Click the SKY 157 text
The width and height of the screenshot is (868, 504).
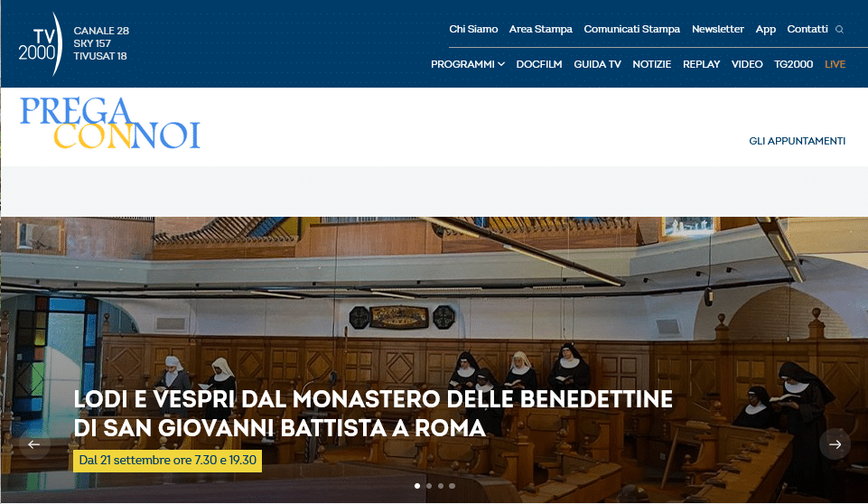click(92, 43)
